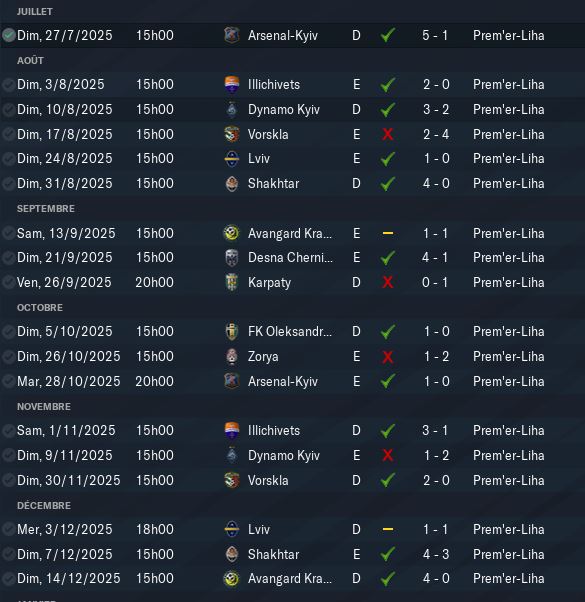585x602 pixels.
Task: Toggle the round checkmark for 27/7/2025 match
Action: pyautogui.click(x=8, y=35)
